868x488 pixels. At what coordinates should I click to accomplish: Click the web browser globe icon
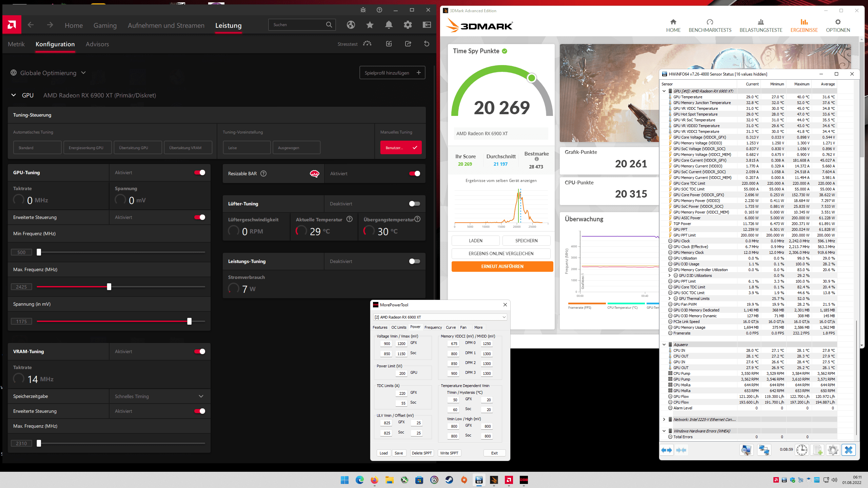tap(351, 25)
